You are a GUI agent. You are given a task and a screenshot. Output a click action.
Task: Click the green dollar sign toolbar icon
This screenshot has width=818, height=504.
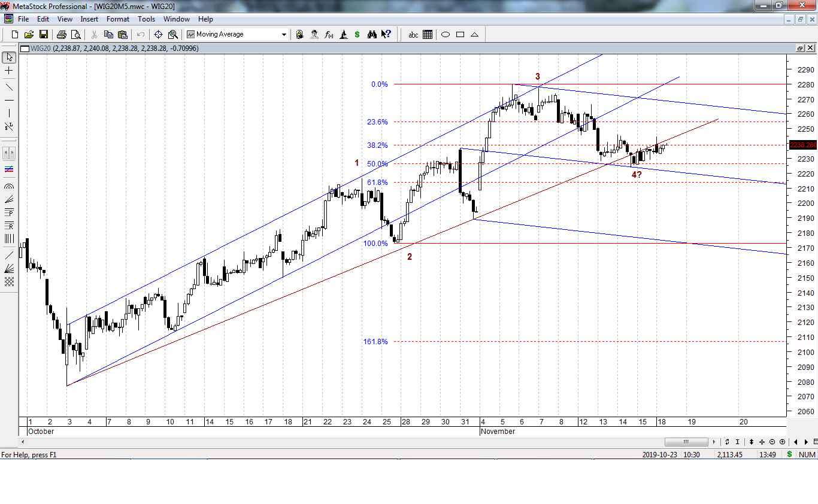coord(358,35)
